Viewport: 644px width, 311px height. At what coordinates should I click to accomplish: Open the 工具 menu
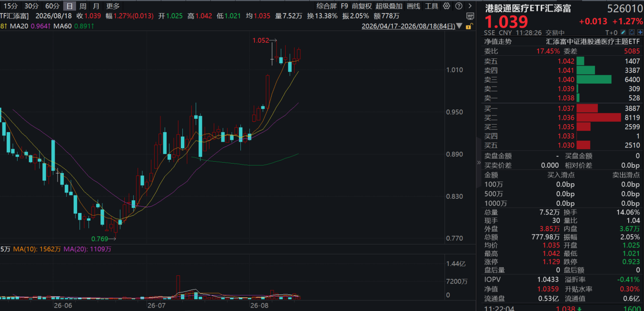(432, 6)
